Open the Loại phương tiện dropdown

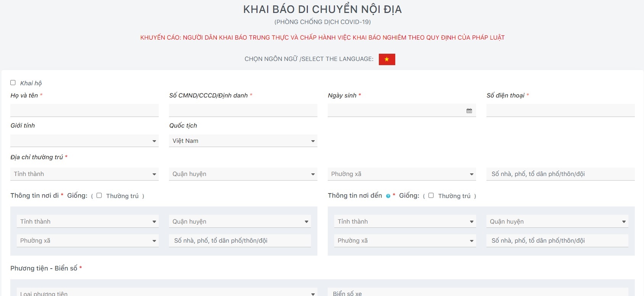[167, 293]
